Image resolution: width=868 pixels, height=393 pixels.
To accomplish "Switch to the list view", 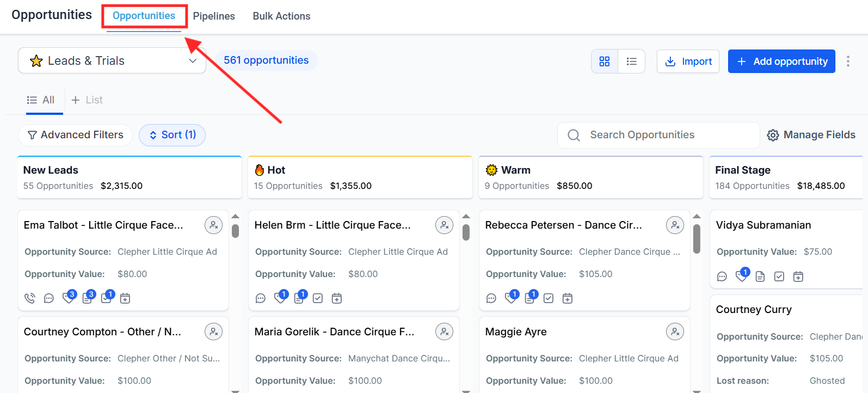I will pyautogui.click(x=631, y=62).
